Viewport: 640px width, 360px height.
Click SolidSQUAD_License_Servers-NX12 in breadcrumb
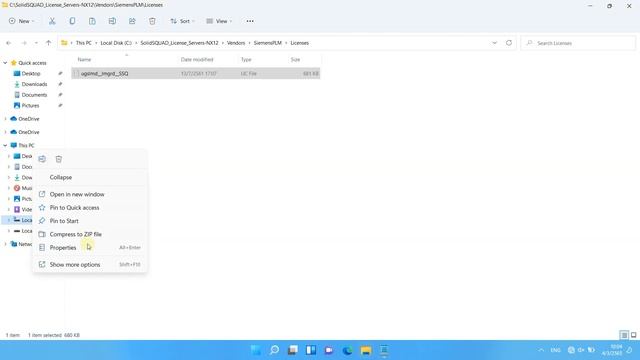click(179, 43)
